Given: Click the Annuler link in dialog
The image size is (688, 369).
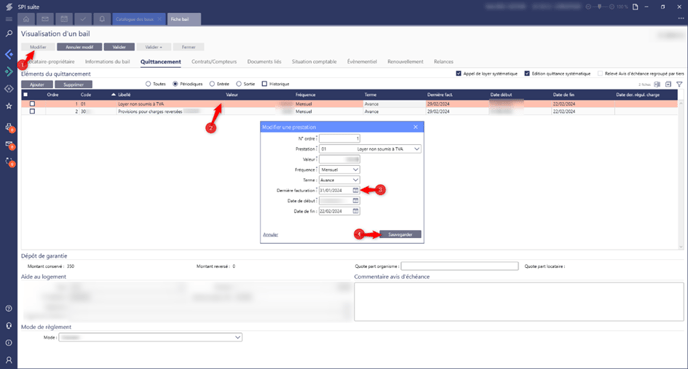Looking at the screenshot, I should [270, 235].
